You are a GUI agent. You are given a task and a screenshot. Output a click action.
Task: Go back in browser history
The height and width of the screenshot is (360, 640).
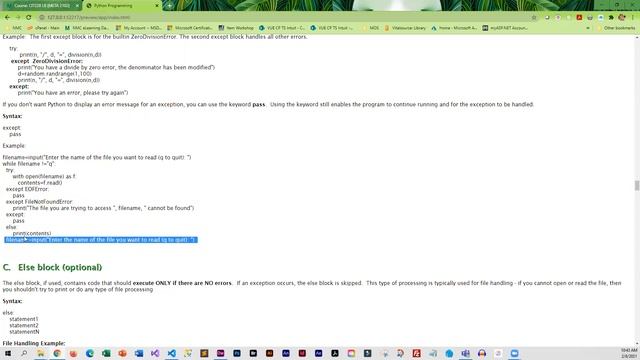coord(7,18)
